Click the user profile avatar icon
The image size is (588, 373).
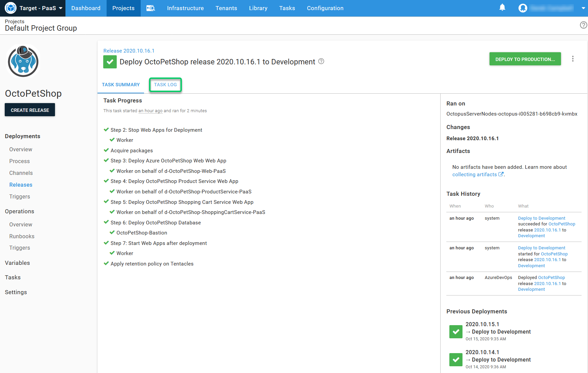coord(523,8)
